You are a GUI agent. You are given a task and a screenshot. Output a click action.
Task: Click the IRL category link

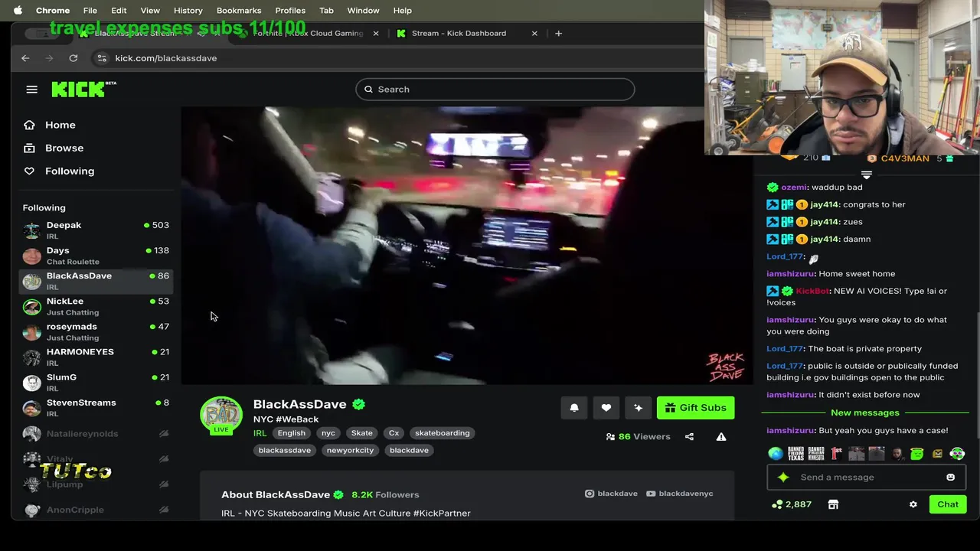pyautogui.click(x=260, y=433)
